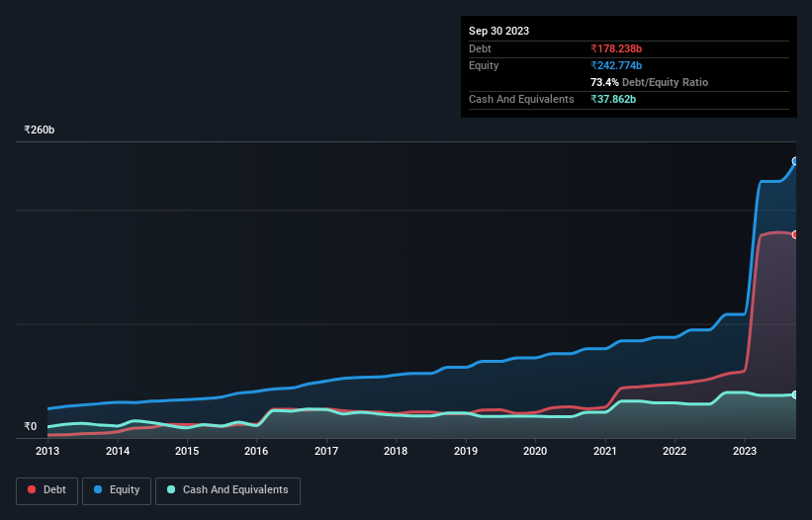Click the blue Equity endpoint marker
812x520 pixels.
795,161
